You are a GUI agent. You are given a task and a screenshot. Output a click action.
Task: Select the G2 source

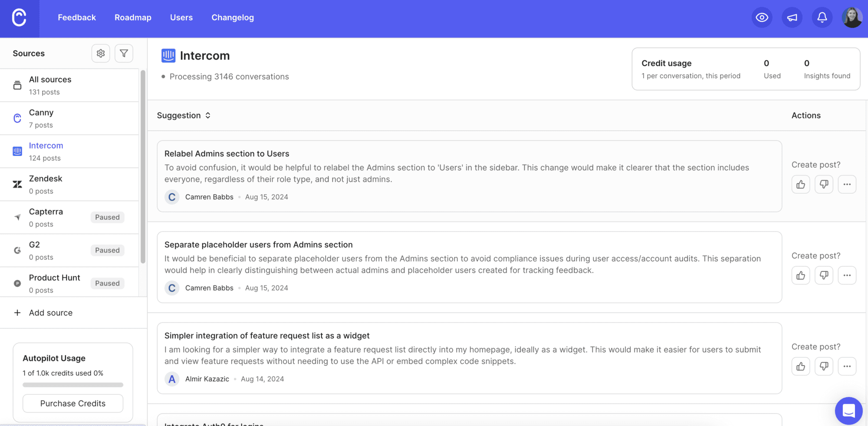point(69,251)
